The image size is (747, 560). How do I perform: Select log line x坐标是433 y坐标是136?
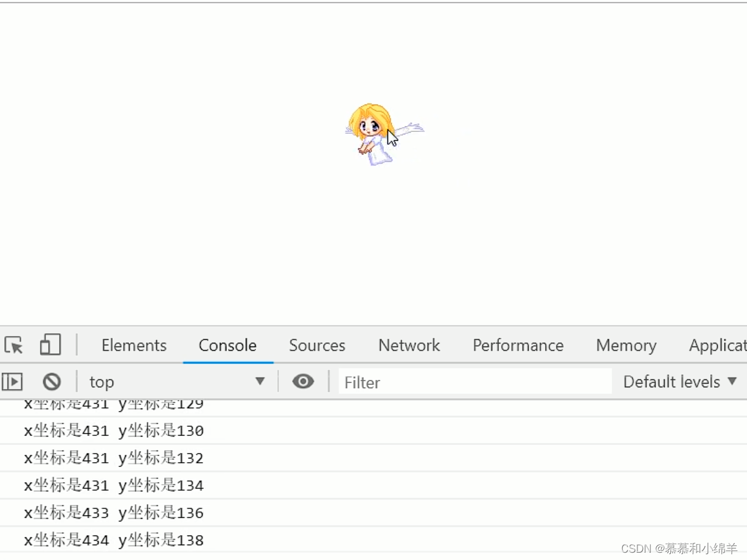(x=374, y=513)
